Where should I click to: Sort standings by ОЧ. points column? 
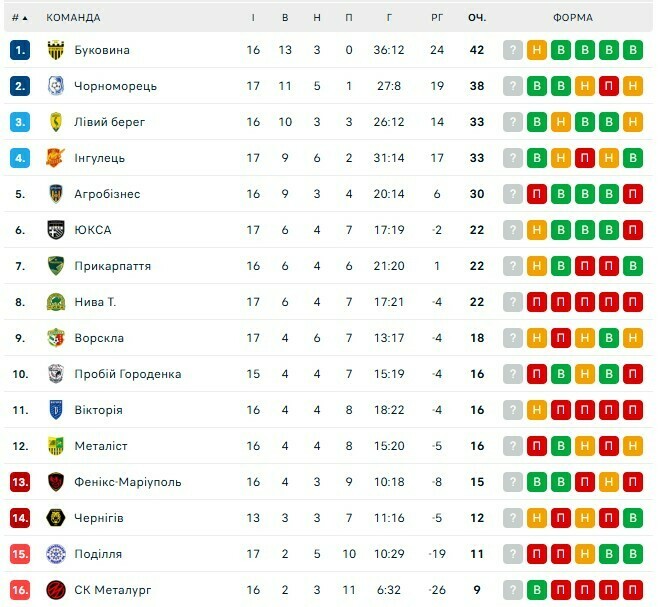pos(476,17)
